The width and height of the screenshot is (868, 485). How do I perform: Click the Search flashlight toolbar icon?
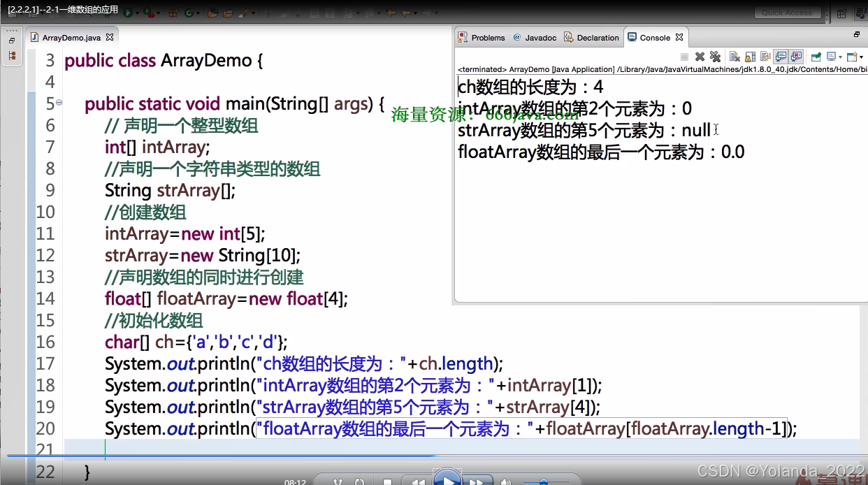(243, 13)
